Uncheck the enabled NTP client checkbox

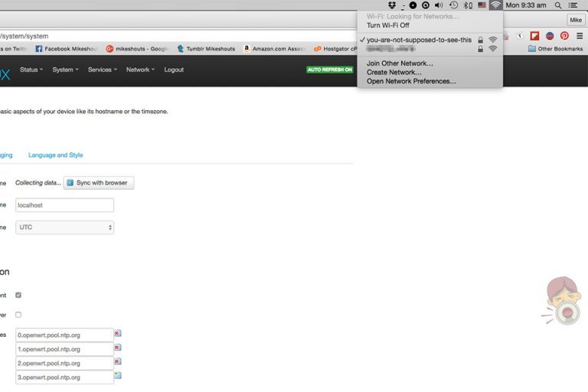[x=18, y=295]
